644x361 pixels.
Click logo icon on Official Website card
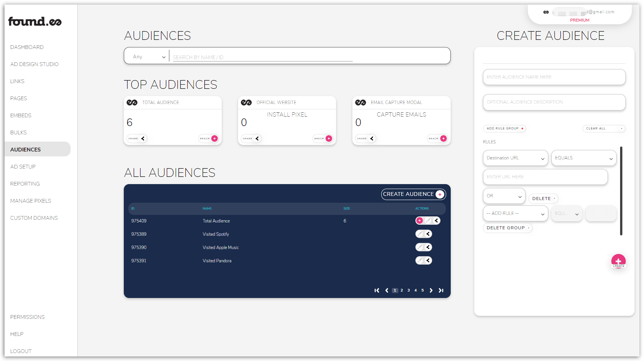[246, 102]
